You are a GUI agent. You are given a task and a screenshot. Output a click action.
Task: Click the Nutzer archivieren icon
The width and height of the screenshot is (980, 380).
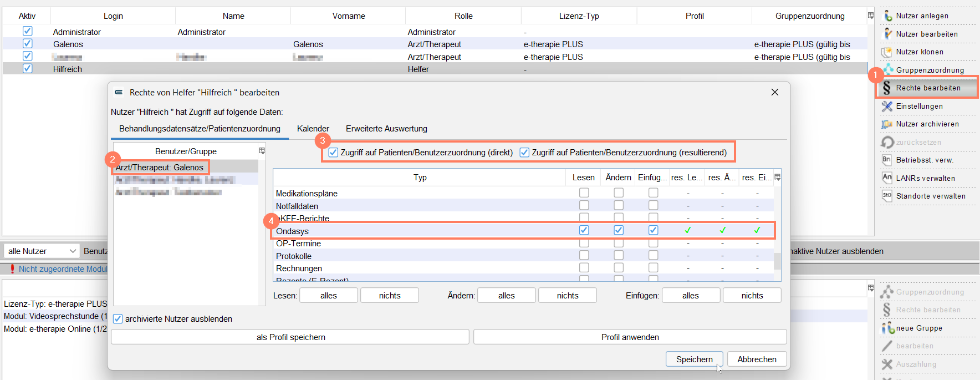click(887, 124)
